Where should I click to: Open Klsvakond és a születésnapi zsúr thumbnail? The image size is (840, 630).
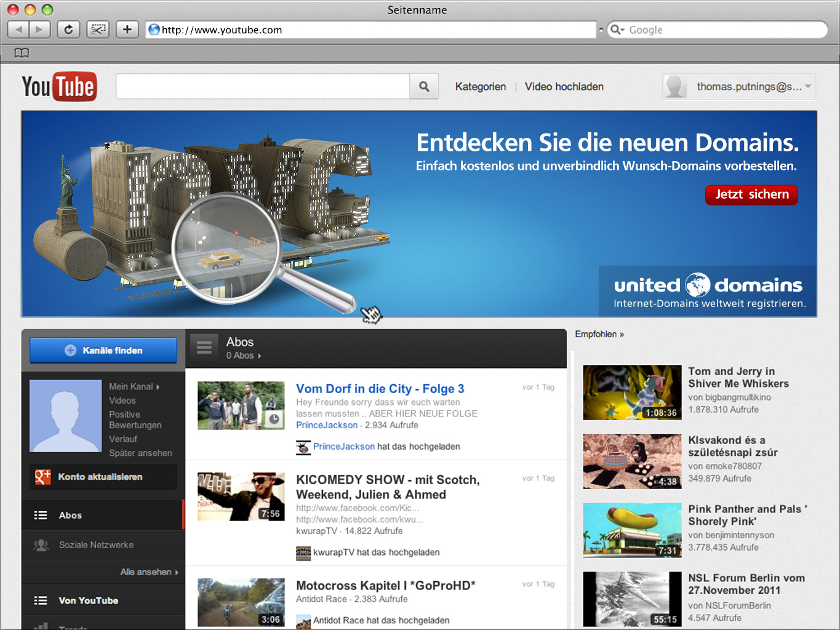tap(632, 461)
